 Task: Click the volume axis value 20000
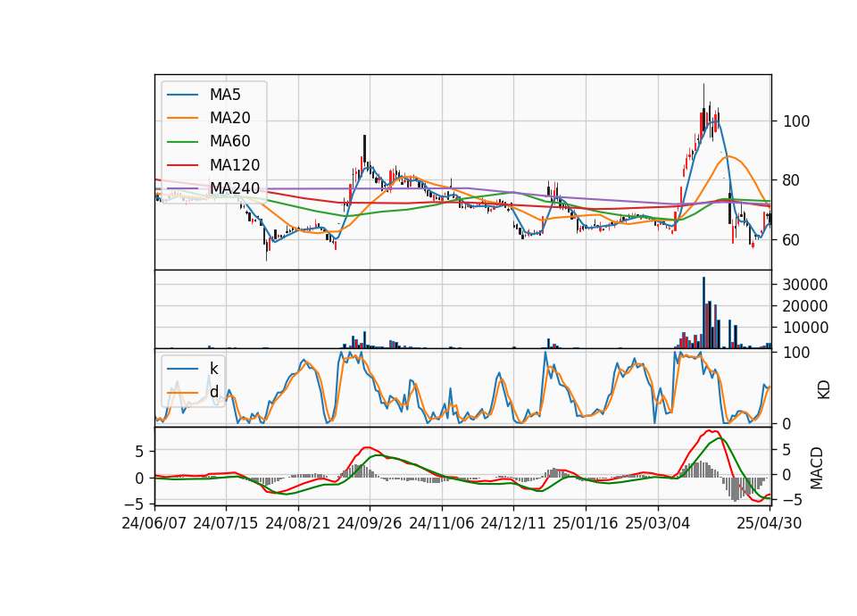[805, 306]
